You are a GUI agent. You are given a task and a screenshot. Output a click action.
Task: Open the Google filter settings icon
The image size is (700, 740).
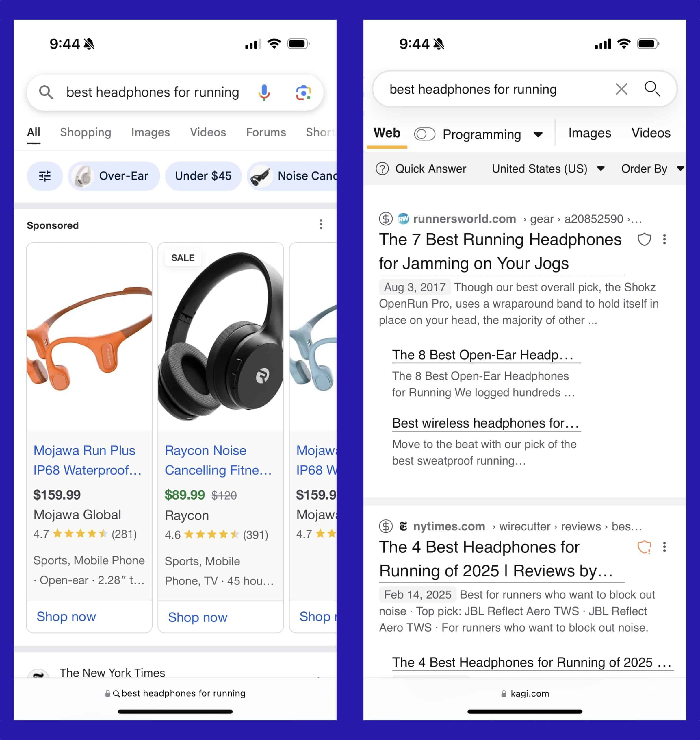point(45,176)
